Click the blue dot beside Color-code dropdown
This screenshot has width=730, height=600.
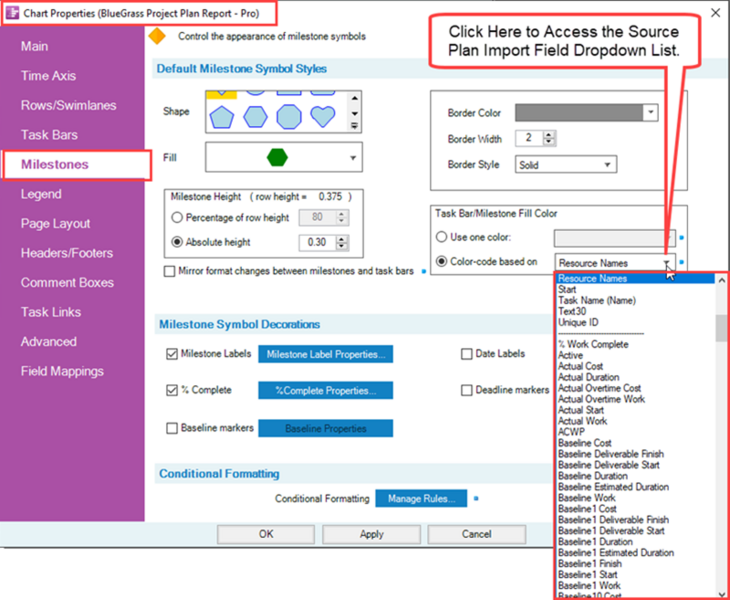click(682, 262)
